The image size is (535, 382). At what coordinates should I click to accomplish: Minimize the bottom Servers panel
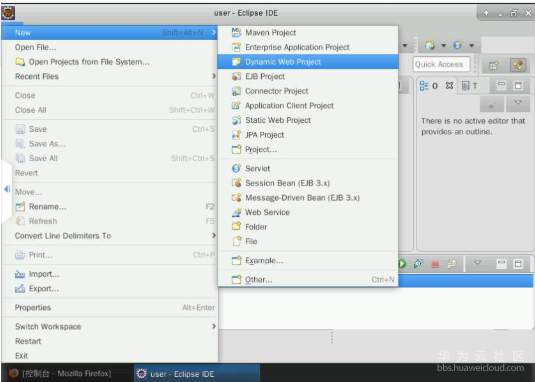(x=501, y=263)
